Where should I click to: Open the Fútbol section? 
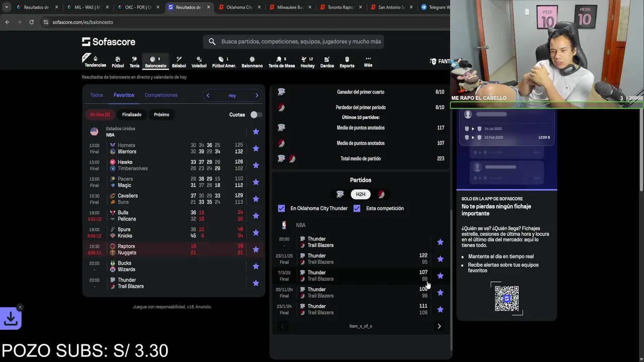[x=118, y=62]
